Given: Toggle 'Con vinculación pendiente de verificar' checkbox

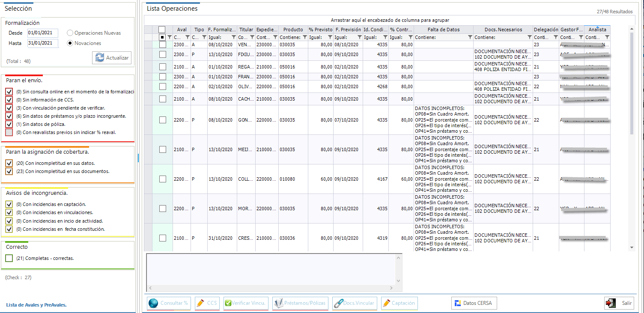Looking at the screenshot, I should point(9,108).
